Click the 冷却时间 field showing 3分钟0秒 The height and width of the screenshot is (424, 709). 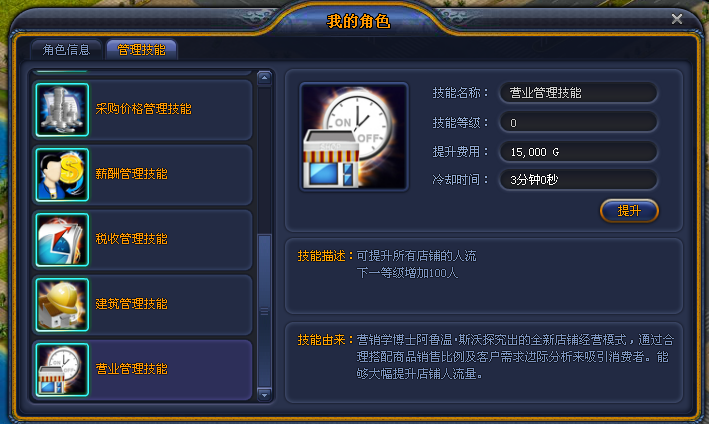(x=578, y=180)
